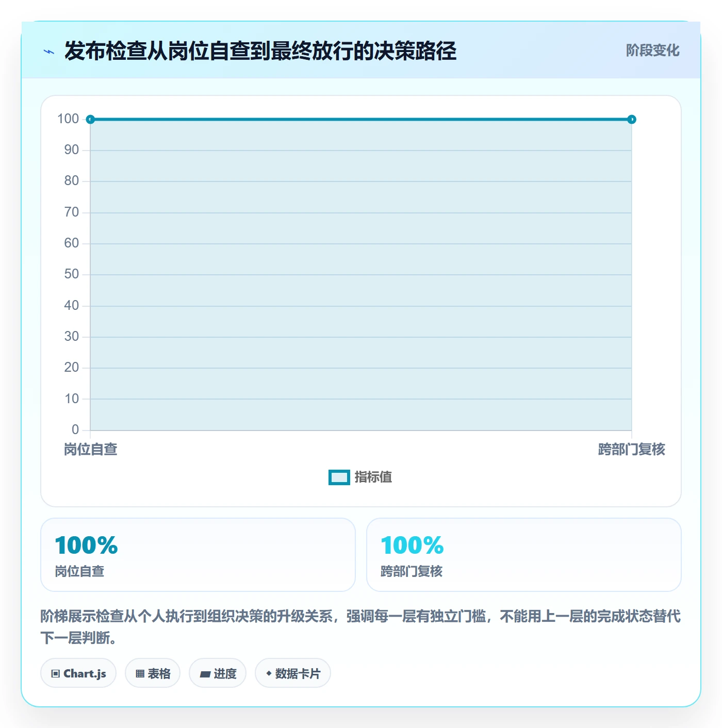The width and height of the screenshot is (722, 728).
Task: Click the 岗位自查 caption in the stat card
Action: point(80,571)
